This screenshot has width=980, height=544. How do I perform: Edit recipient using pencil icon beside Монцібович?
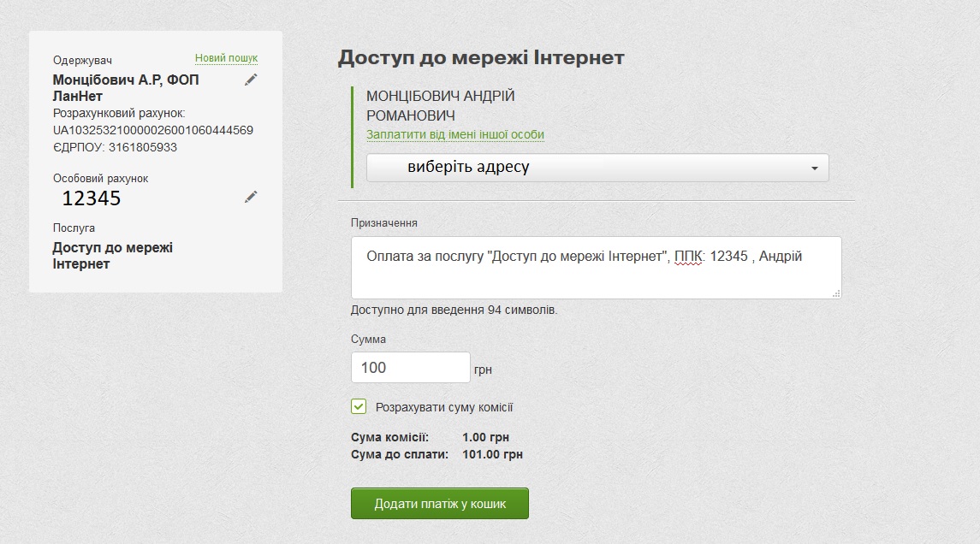[x=251, y=80]
